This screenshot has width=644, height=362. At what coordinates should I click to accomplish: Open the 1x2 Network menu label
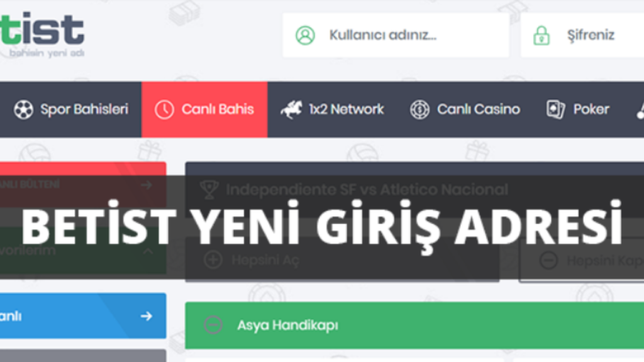[346, 109]
